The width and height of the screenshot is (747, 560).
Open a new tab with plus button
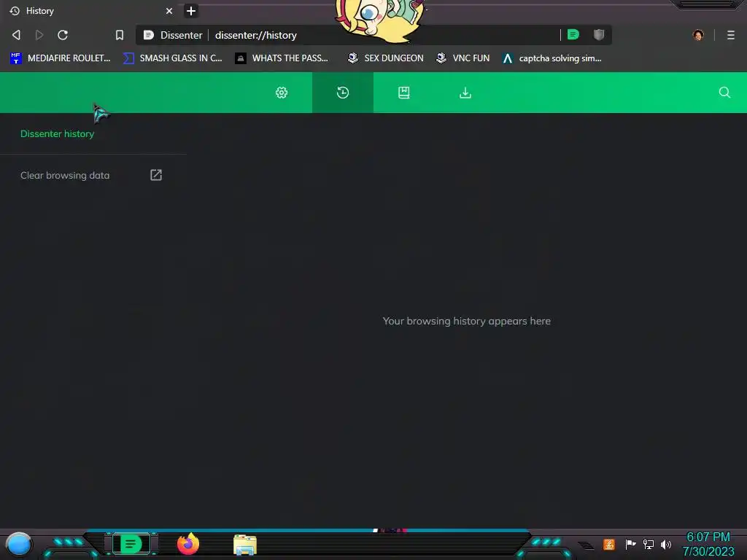point(191,10)
